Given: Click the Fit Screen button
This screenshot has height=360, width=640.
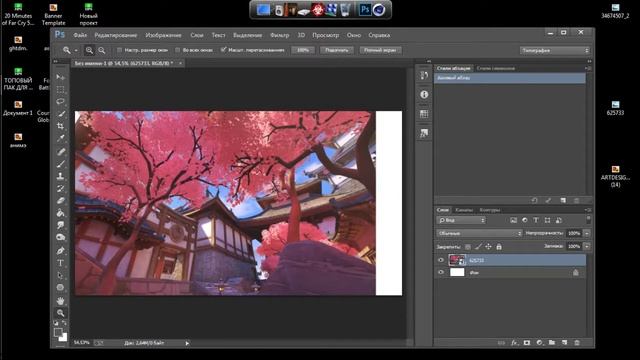Looking at the screenshot, I should [337, 50].
